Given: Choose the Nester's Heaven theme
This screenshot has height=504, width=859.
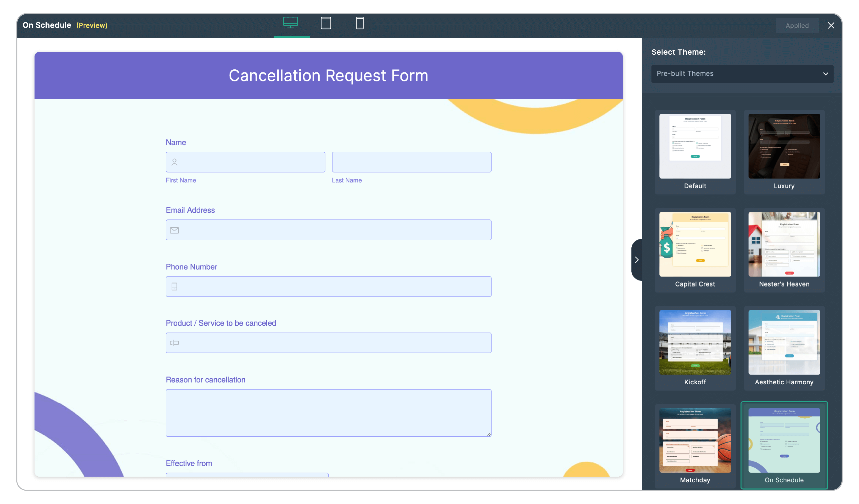Looking at the screenshot, I should [x=784, y=250].
